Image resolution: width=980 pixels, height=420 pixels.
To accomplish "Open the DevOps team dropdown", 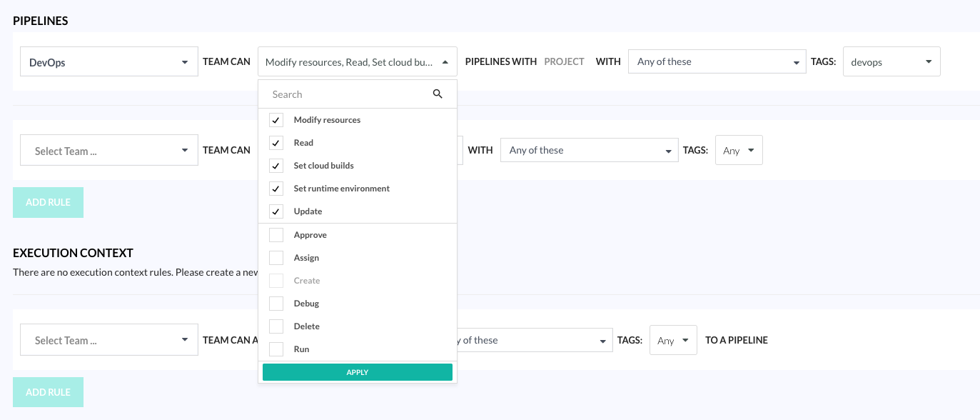I will (x=109, y=62).
